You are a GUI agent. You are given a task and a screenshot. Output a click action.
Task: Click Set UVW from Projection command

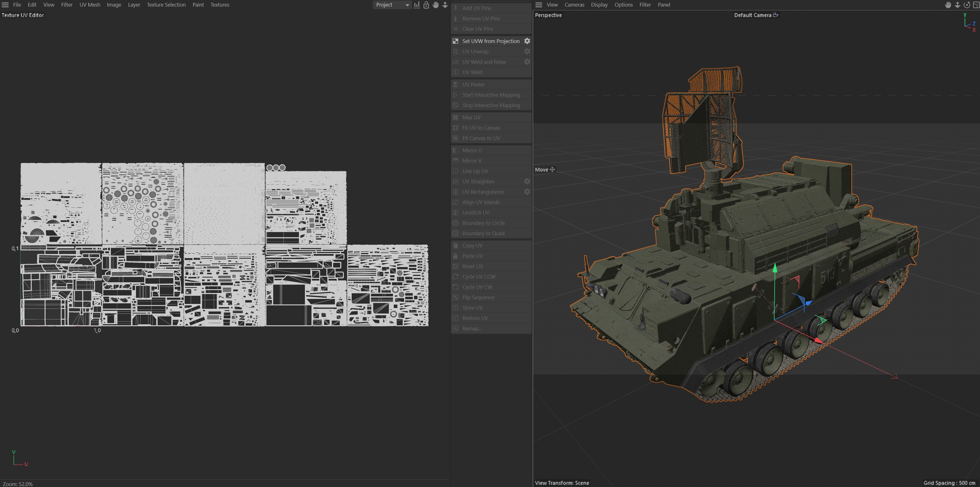coord(490,41)
